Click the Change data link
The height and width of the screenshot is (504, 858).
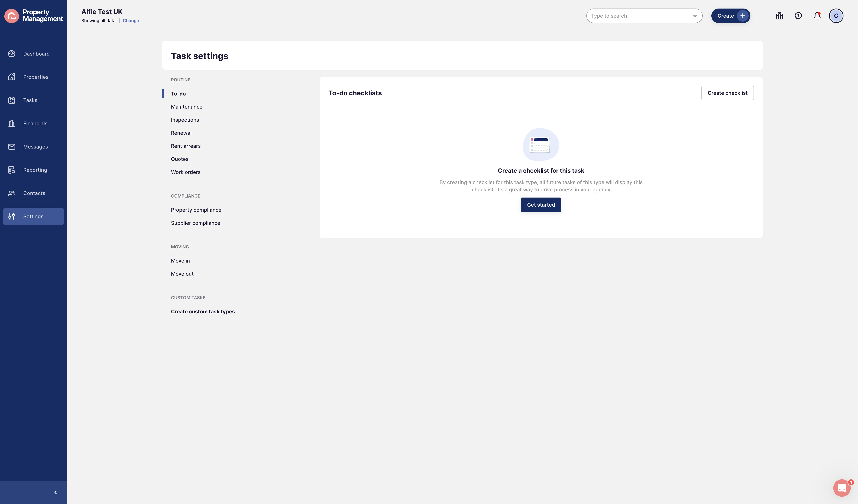[131, 20]
